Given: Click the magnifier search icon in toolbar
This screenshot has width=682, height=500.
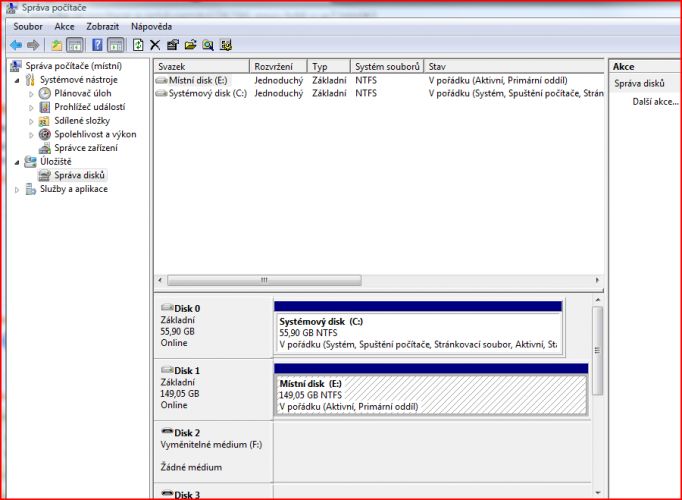Looking at the screenshot, I should [208, 45].
